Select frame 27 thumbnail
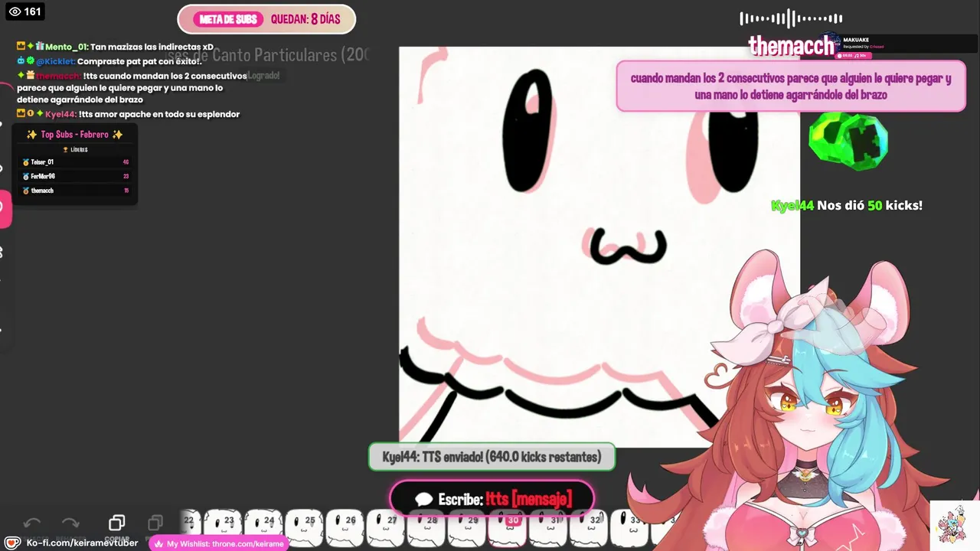Screen dimensions: 980x551 pos(387,527)
